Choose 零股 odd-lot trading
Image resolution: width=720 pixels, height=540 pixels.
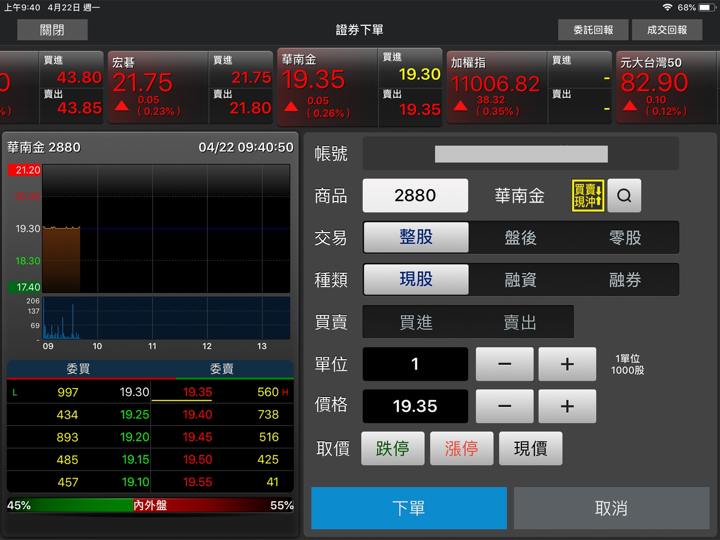pyautogui.click(x=625, y=237)
